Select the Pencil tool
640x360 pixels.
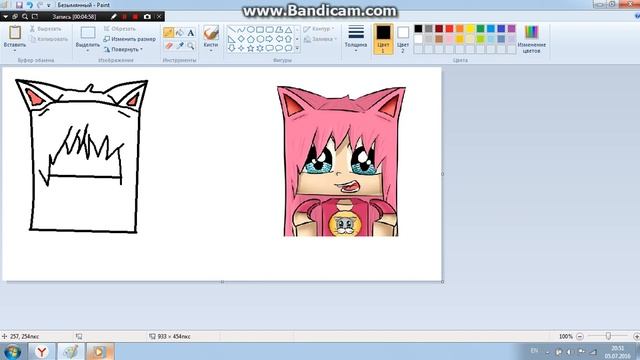tap(168, 33)
